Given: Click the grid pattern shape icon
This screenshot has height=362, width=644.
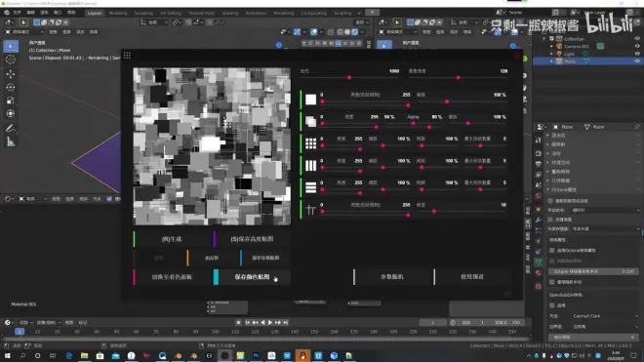Looking at the screenshot, I should 310,143.
